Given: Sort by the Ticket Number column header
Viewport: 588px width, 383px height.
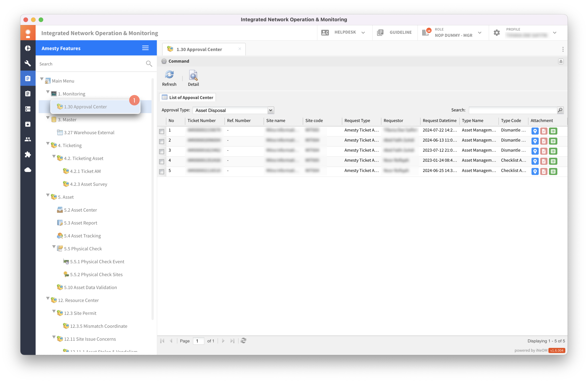Looking at the screenshot, I should point(204,121).
